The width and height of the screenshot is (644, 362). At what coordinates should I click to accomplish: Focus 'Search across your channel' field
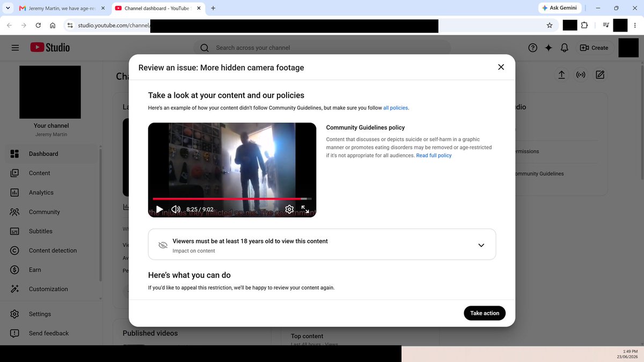point(322,48)
